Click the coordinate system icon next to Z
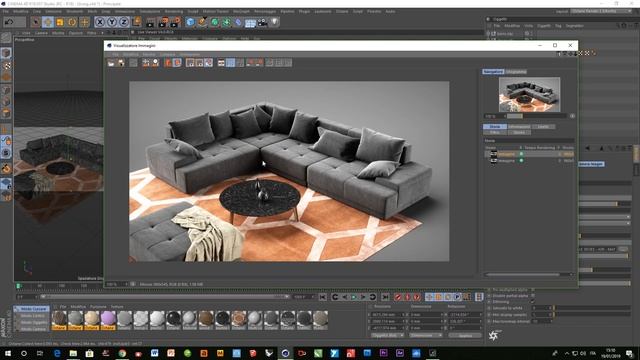Image resolution: width=640 pixels, height=360 pixels. [x=136, y=22]
